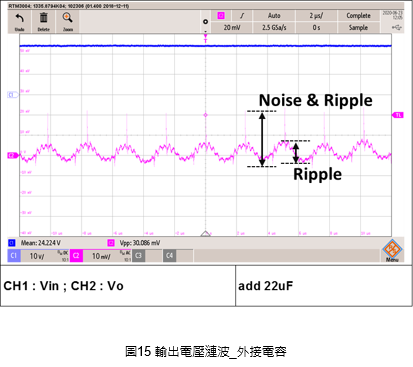Click the rising edge trigger slope icon
The width and height of the screenshot is (413, 367).
[x=242, y=16]
